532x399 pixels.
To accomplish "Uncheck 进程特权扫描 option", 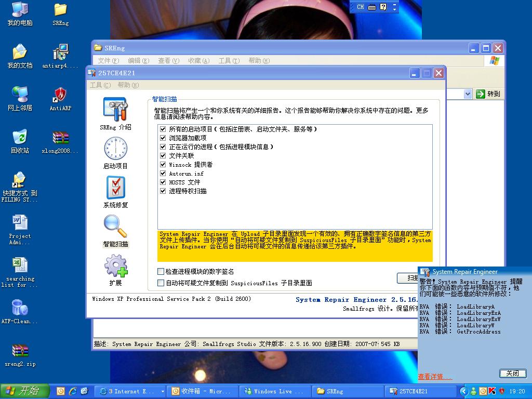I will tap(163, 191).
